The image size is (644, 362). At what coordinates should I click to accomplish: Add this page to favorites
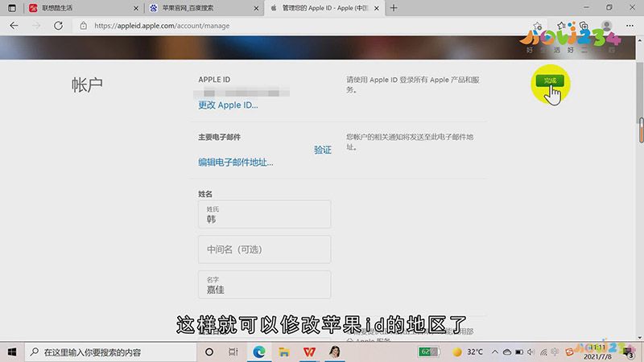point(538,27)
